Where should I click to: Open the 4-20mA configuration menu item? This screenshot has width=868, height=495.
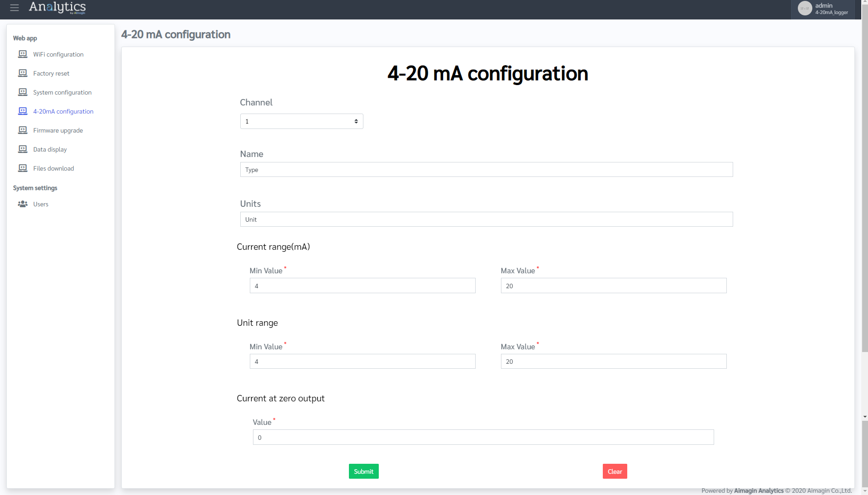pyautogui.click(x=63, y=111)
